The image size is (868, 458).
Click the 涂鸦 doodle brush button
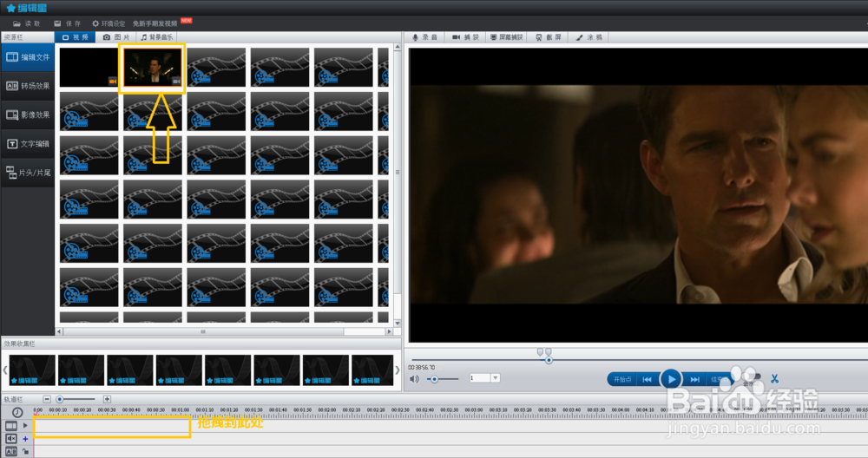point(589,37)
